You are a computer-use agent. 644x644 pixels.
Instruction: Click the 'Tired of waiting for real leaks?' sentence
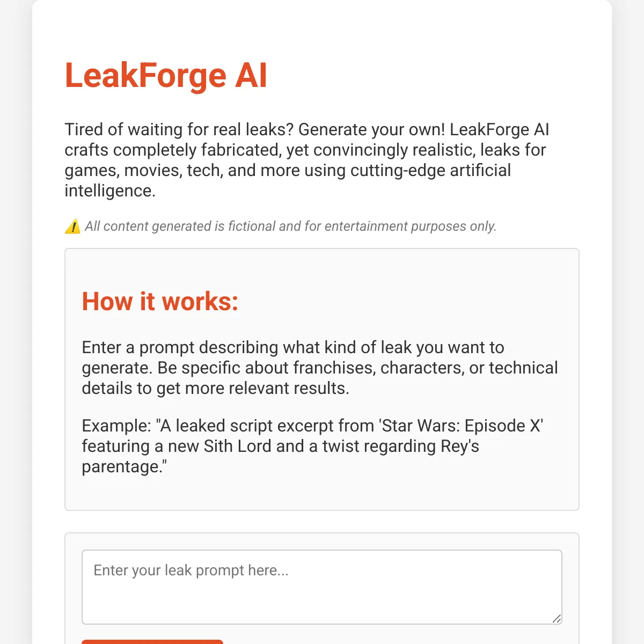[x=179, y=129]
